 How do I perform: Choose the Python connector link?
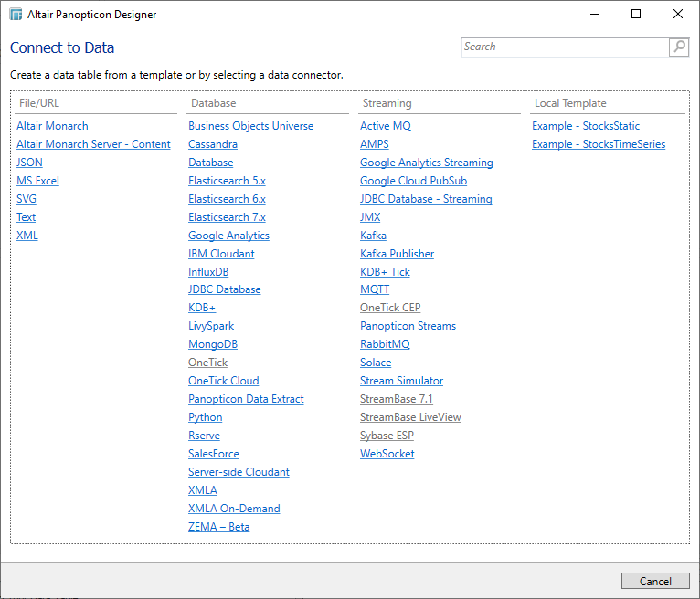pyautogui.click(x=205, y=417)
